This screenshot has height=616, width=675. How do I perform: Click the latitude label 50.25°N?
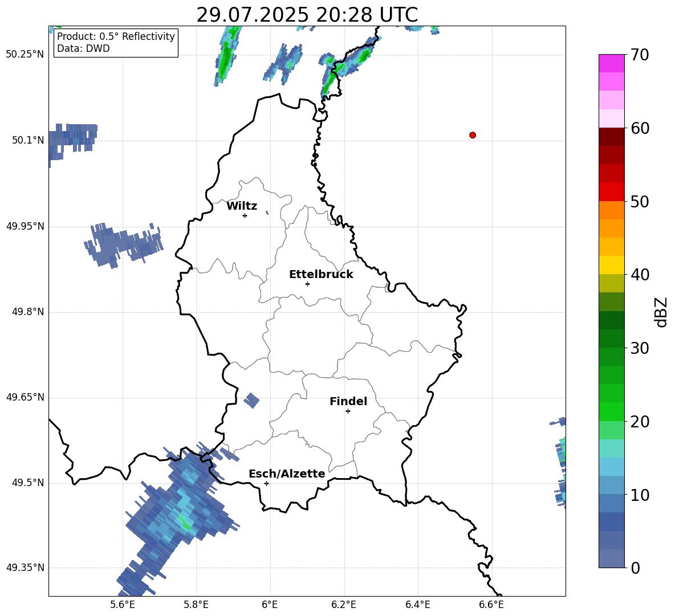pos(25,55)
